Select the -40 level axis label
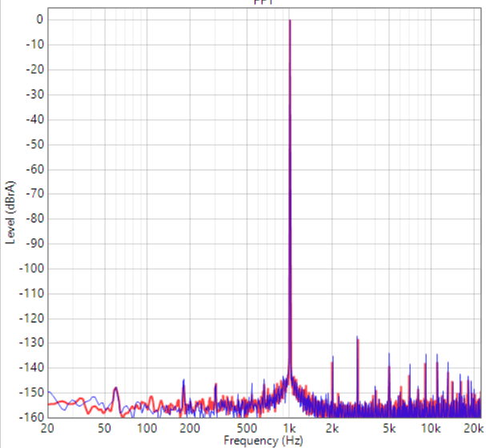Image resolution: width=486 pixels, height=448 pixels. pos(35,119)
